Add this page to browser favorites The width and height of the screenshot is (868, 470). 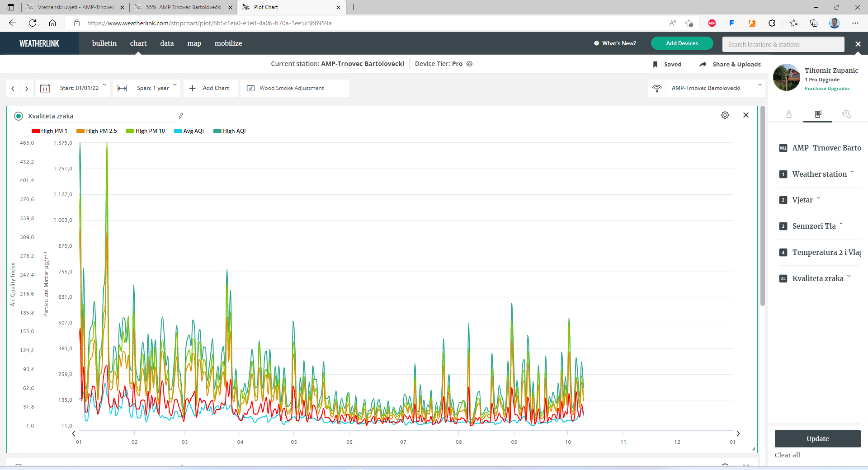tap(689, 23)
